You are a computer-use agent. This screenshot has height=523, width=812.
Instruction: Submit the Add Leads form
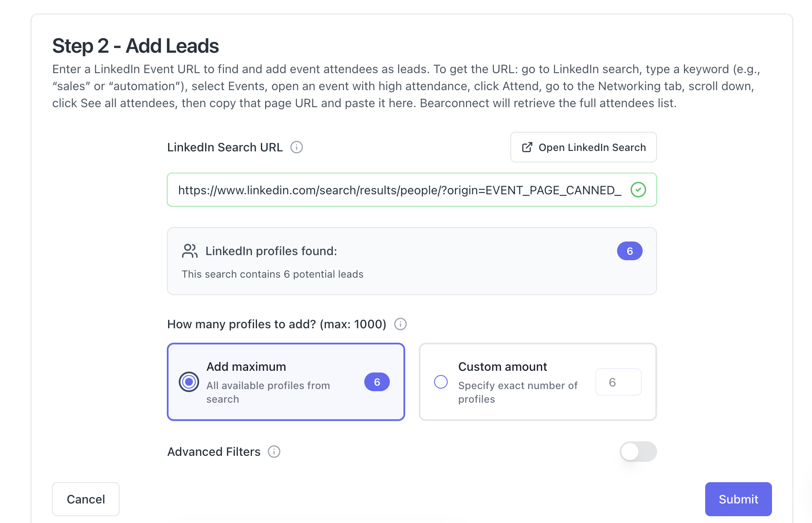[x=738, y=499]
